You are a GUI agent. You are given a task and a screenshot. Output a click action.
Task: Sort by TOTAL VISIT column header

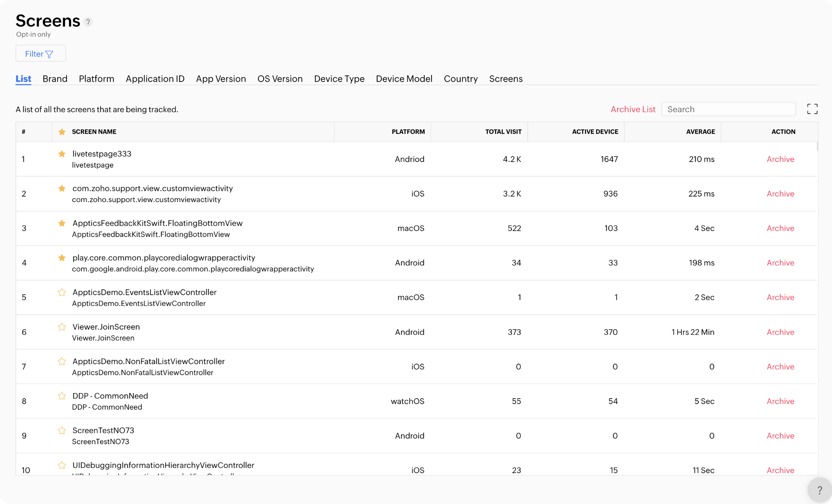click(503, 132)
